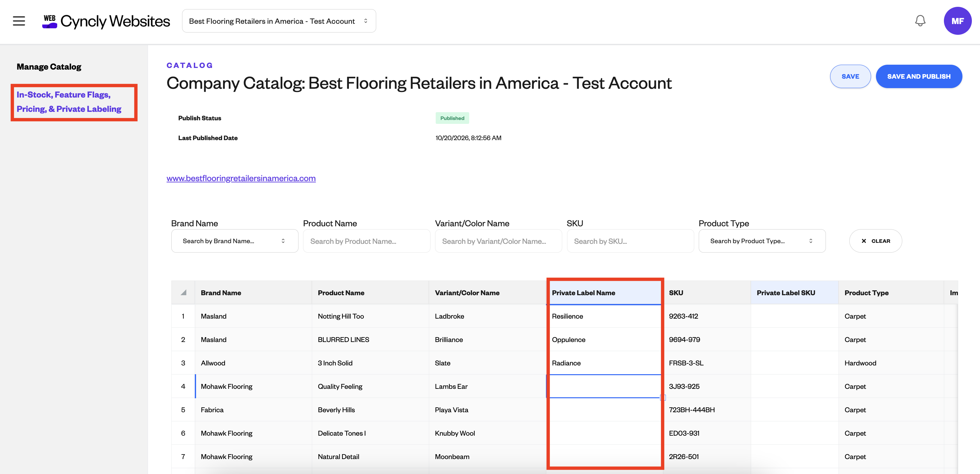Screen dimensions: 980x474
Task: Open the bestflooringretailersinamerica.com link
Action: pyautogui.click(x=241, y=178)
